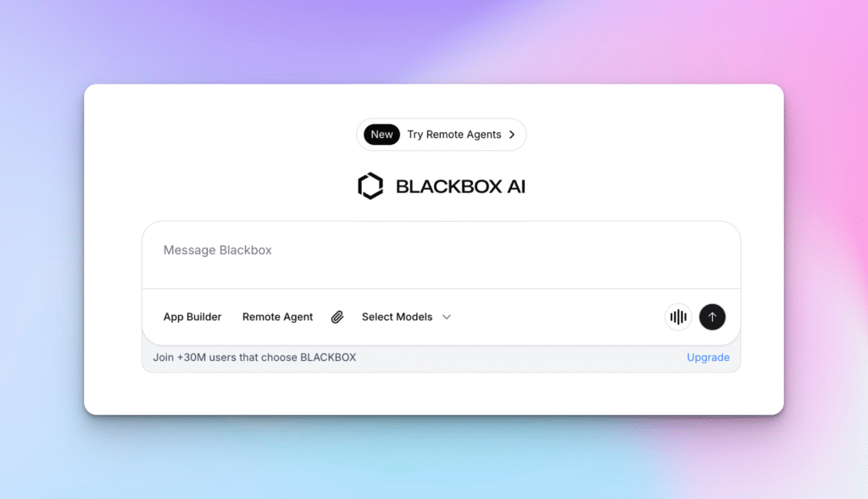Image resolution: width=868 pixels, height=499 pixels.
Task: Click the right chevron in the Remote Agents banner
Action: point(512,135)
